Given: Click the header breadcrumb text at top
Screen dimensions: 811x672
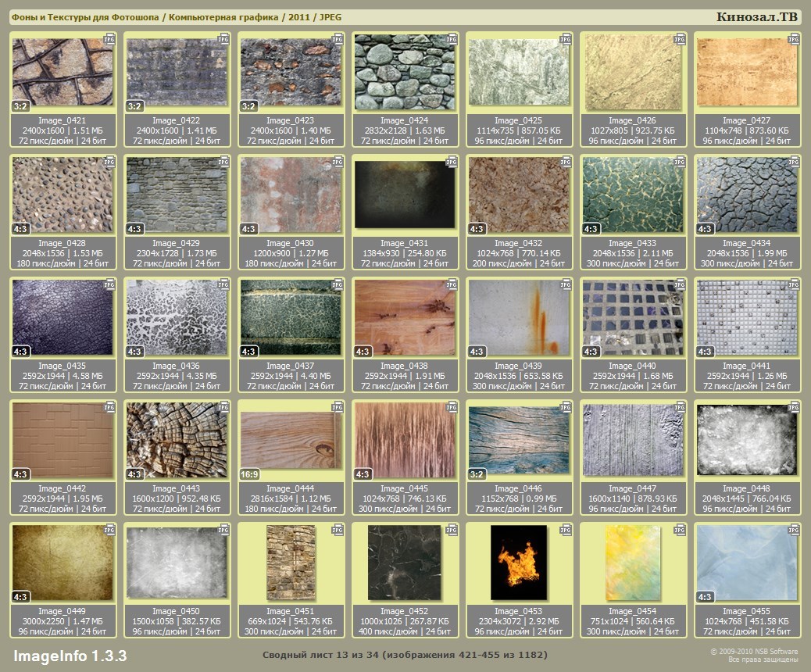Looking at the screenshot, I should pyautogui.click(x=176, y=17).
